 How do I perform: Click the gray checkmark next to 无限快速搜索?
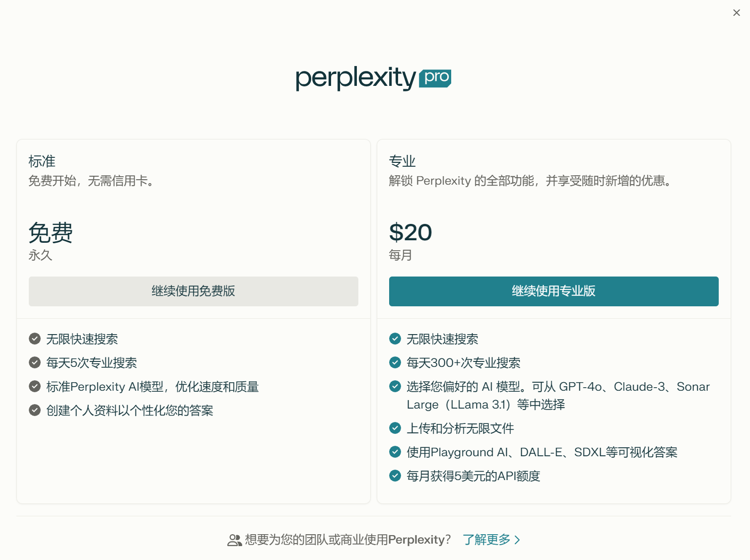pos(35,339)
